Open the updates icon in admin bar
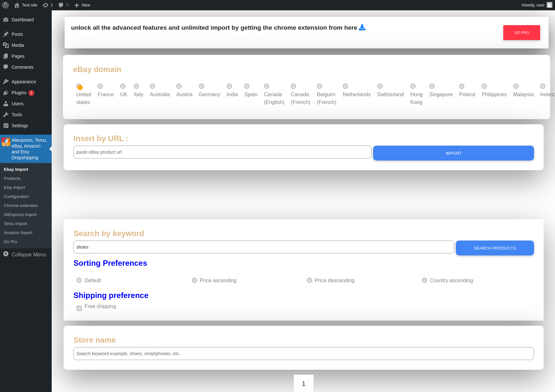 click(46, 5)
